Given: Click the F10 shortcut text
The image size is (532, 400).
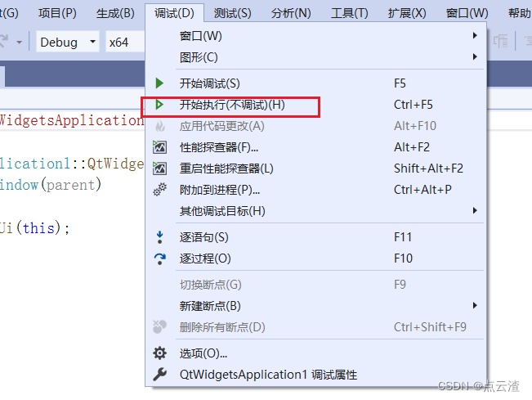Looking at the screenshot, I should (403, 258).
